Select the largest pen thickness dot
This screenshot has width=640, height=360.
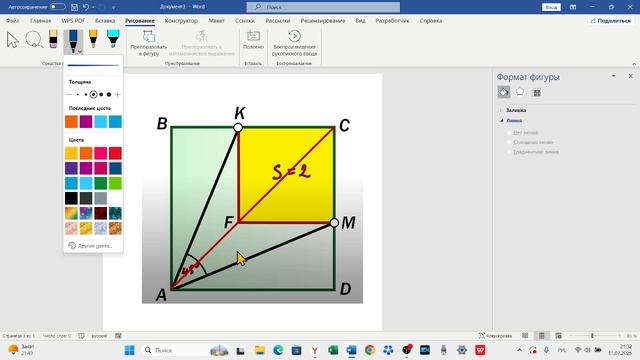pyautogui.click(x=109, y=94)
